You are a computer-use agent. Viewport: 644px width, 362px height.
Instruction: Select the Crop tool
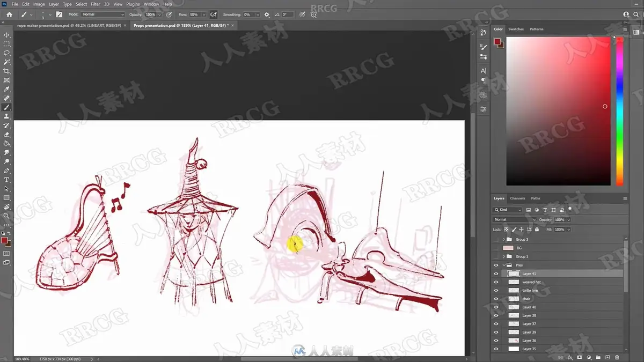6,71
